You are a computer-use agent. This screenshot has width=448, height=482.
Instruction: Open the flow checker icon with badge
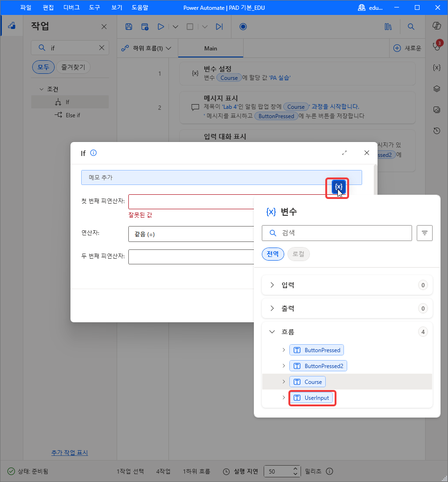click(437, 46)
